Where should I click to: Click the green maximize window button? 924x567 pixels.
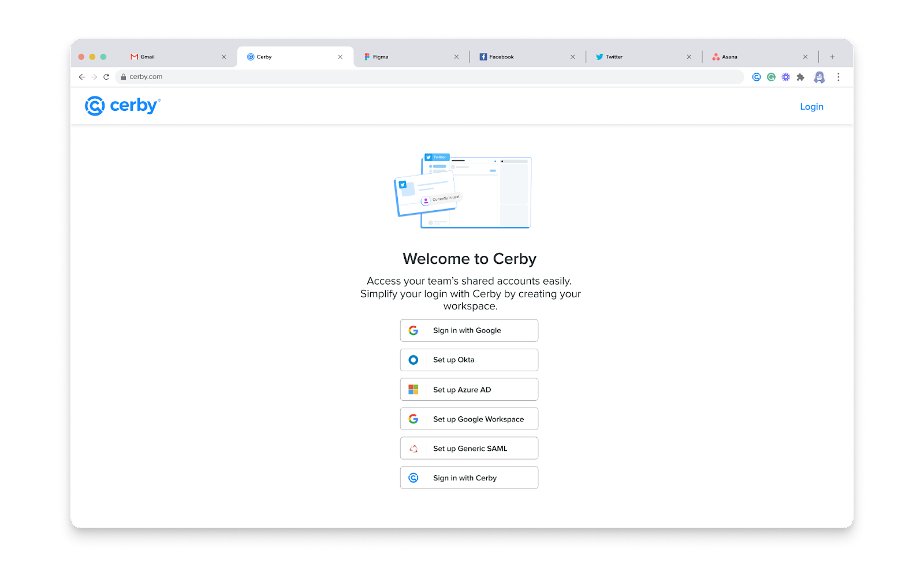[103, 57]
